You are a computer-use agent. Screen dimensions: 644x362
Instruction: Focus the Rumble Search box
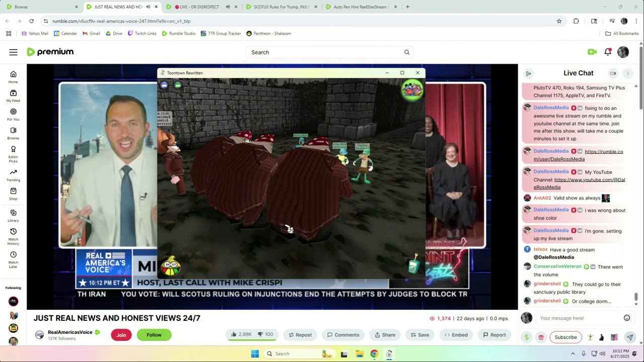[330, 52]
